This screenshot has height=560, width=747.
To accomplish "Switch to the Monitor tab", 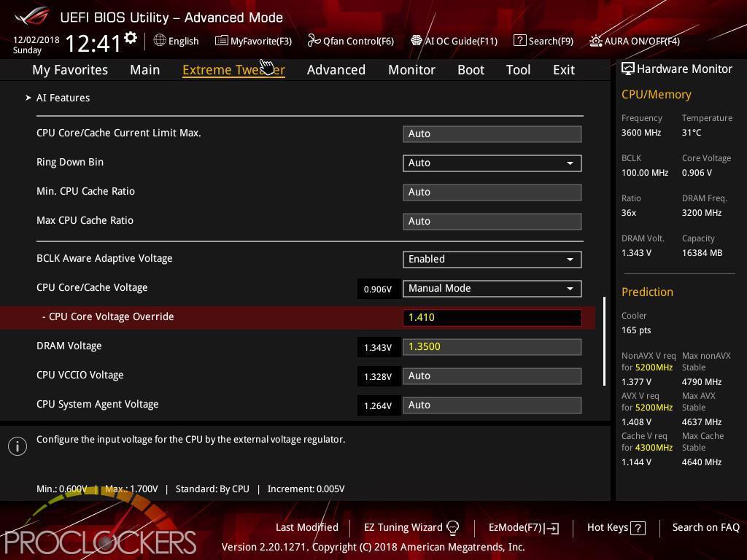I will coord(411,70).
